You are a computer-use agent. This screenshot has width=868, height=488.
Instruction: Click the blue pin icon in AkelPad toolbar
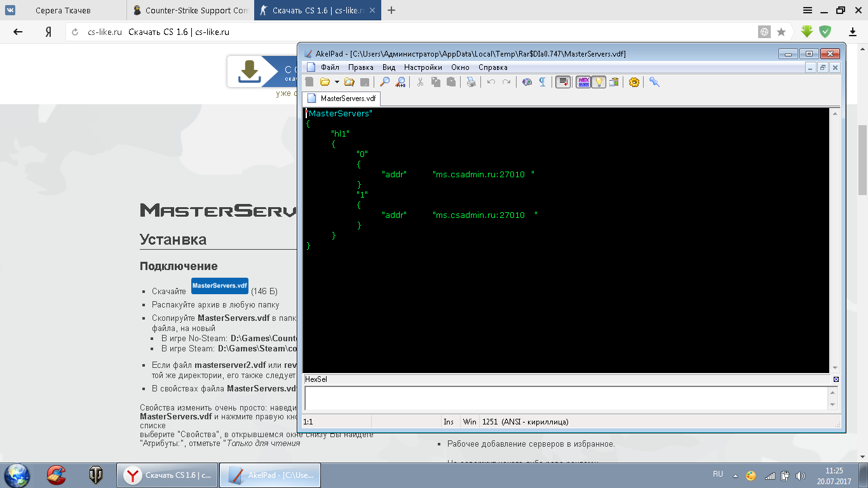pos(654,82)
